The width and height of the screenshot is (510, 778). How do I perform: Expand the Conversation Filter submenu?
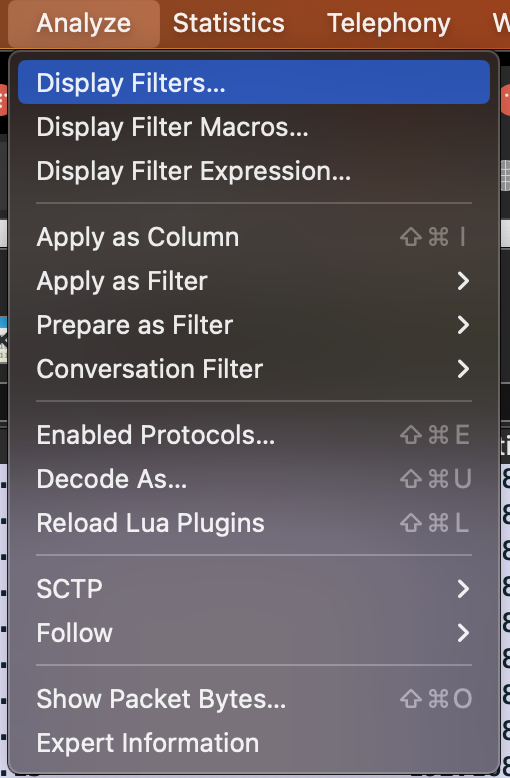coord(254,369)
